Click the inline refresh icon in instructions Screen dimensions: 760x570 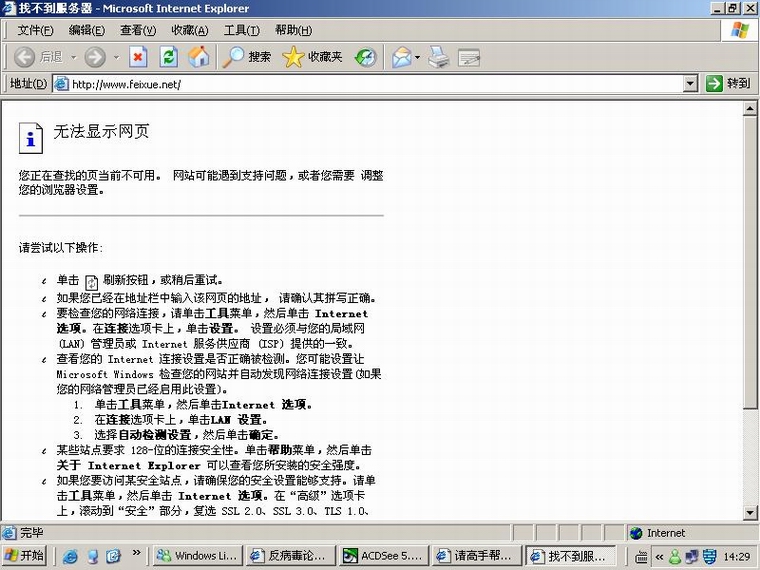91,282
